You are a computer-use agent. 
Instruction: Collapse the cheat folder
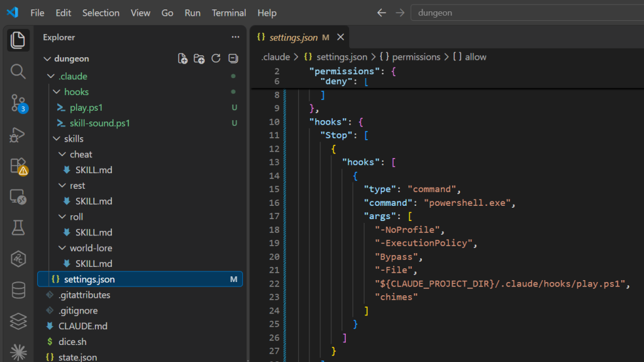click(x=62, y=154)
